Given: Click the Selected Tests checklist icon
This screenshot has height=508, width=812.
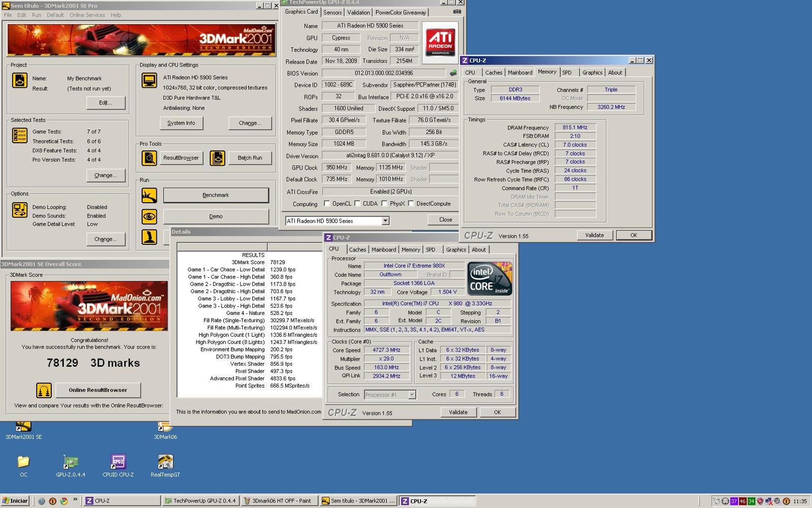Looking at the screenshot, I should click(20, 135).
